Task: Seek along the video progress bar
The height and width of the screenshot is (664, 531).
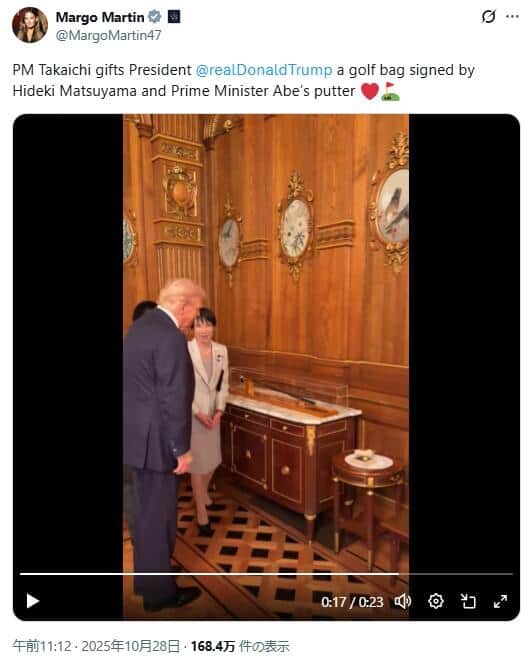Action: tap(266, 574)
